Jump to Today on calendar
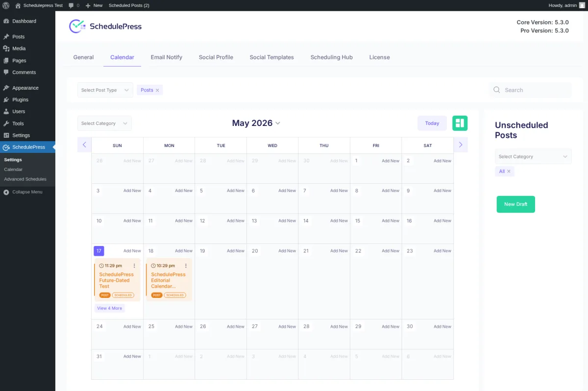The image size is (588, 391). pyautogui.click(x=432, y=123)
